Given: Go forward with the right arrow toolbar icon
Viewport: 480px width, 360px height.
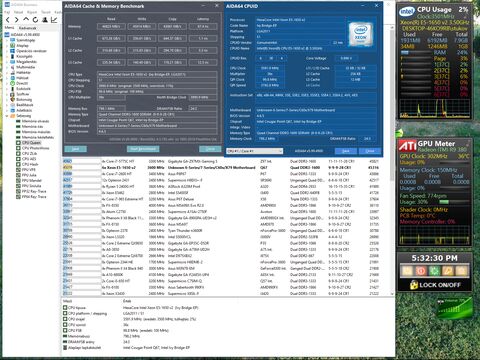Looking at the screenshot, I should tap(17, 20).
